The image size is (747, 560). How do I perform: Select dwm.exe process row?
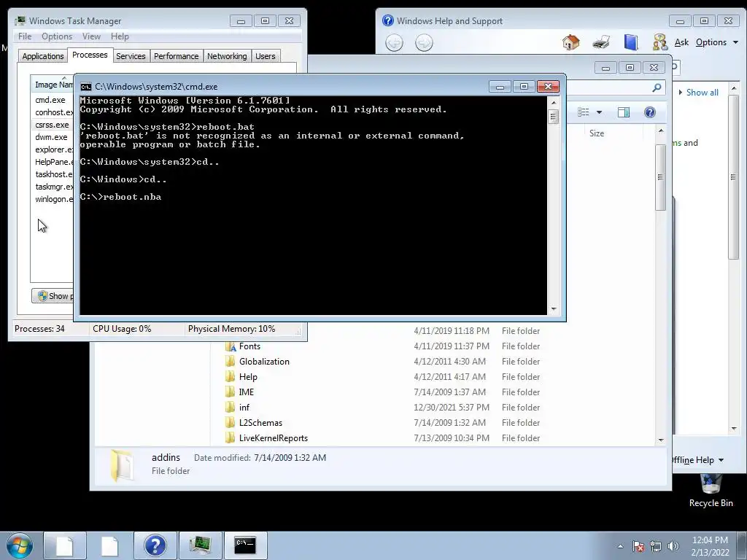click(x=53, y=137)
